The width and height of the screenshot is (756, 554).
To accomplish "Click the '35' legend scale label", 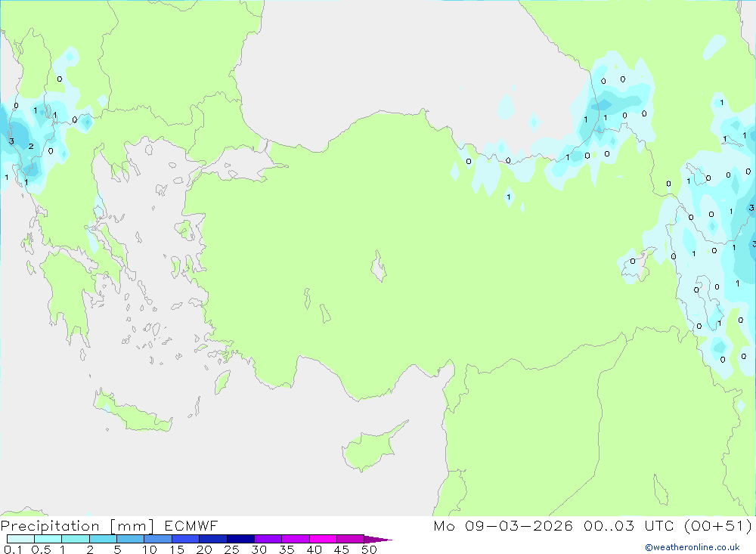I will pos(287,549).
